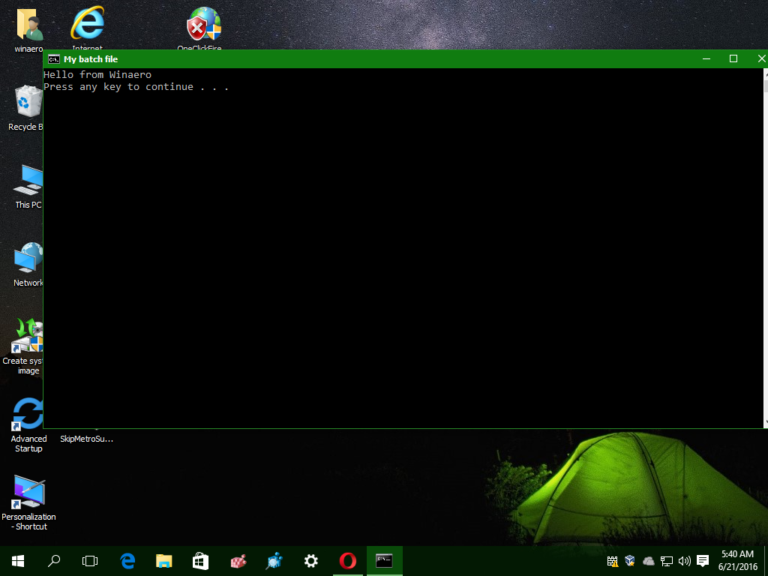Launch Internet Explorer from the desktop

tap(87, 23)
